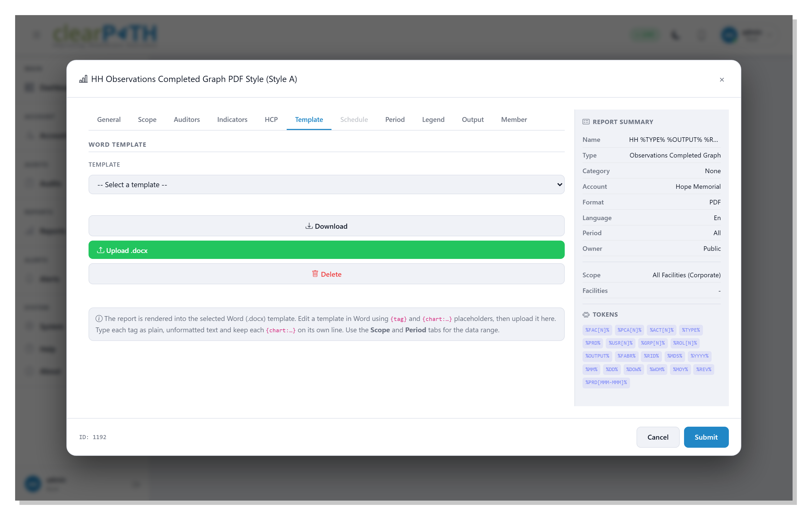Viewport: 812px width, 520px height.
Task: Select the %RID% token
Action: coord(651,356)
